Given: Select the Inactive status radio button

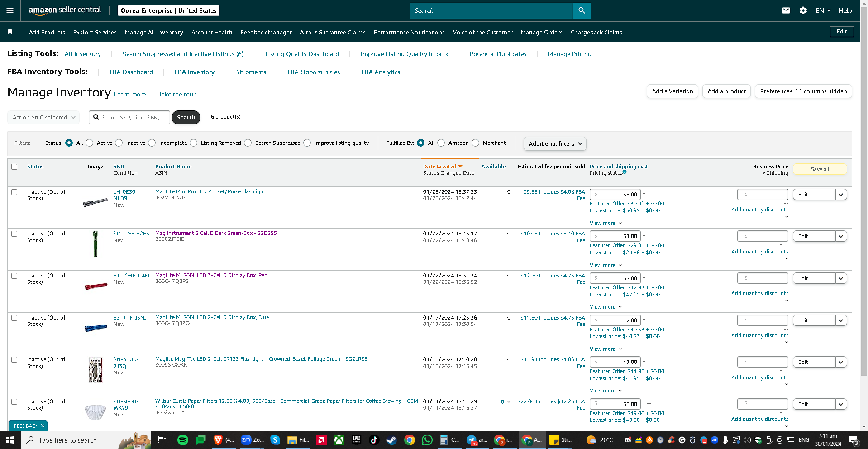Looking at the screenshot, I should pyautogui.click(x=119, y=143).
